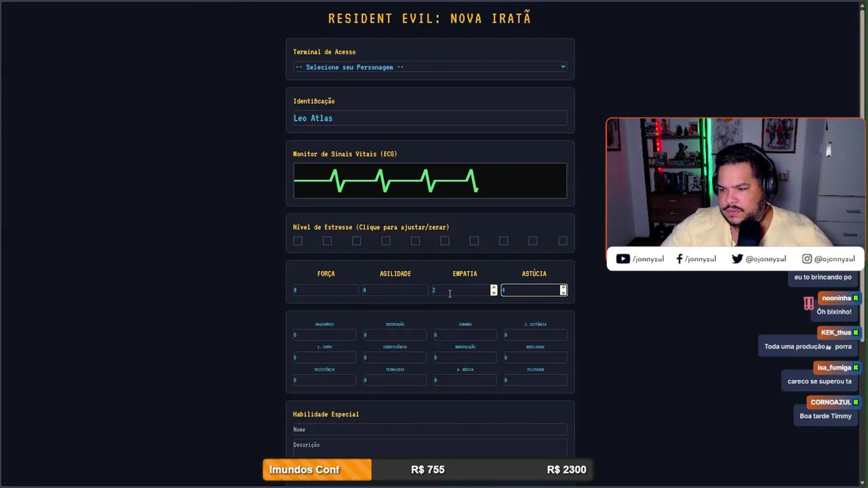868x488 pixels.
Task: Click the YouTube icon in the overlay
Action: click(x=623, y=258)
